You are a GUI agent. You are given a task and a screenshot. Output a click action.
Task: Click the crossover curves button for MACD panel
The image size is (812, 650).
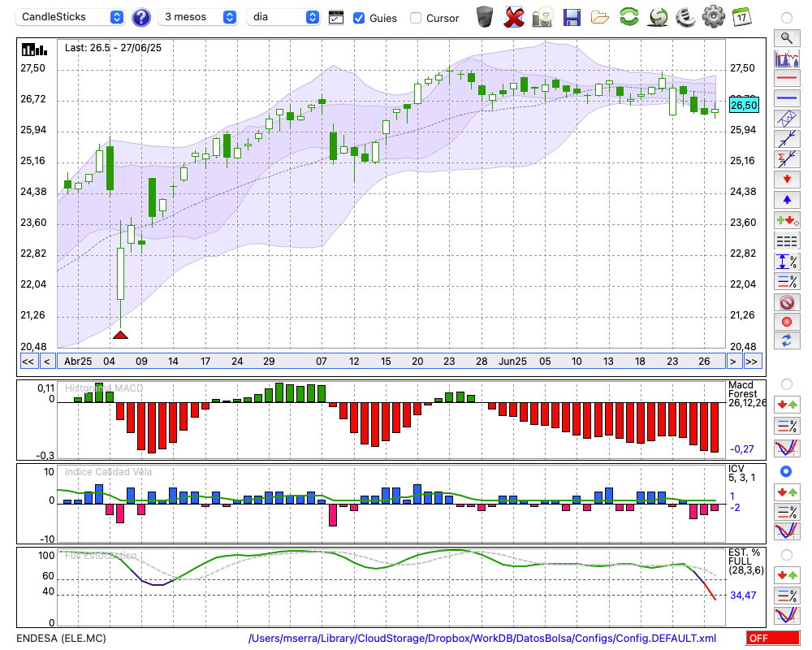[787, 448]
